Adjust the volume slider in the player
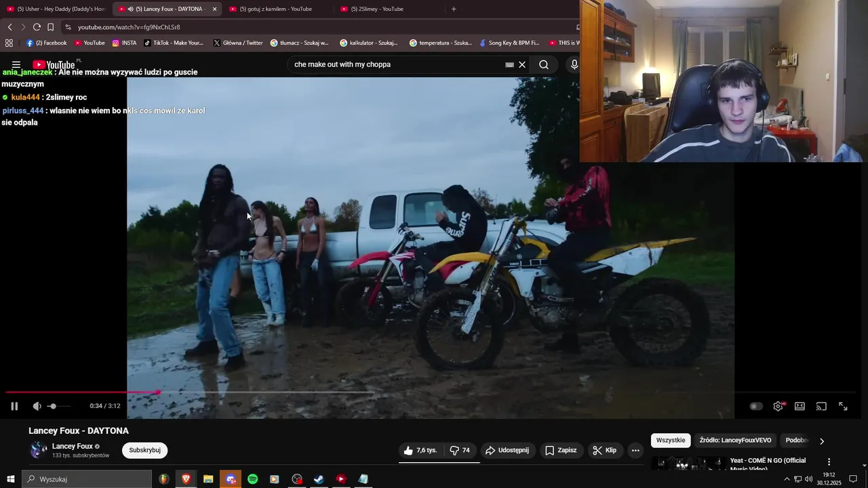 (x=58, y=406)
